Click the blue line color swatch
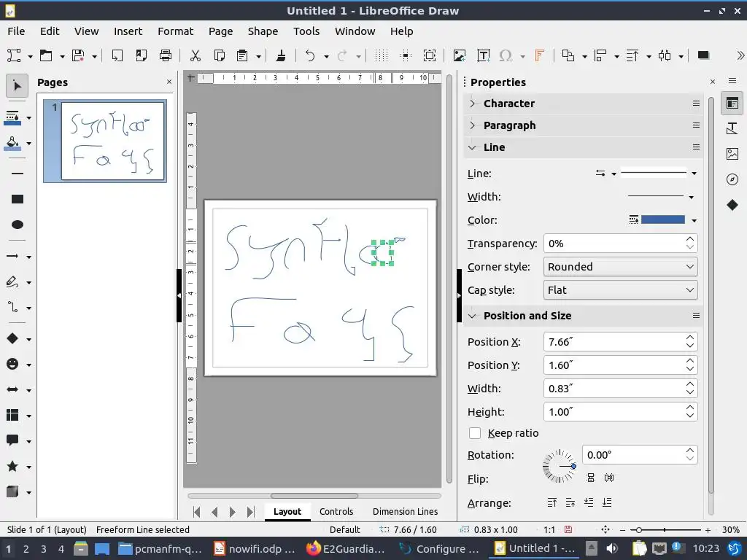 (662, 219)
